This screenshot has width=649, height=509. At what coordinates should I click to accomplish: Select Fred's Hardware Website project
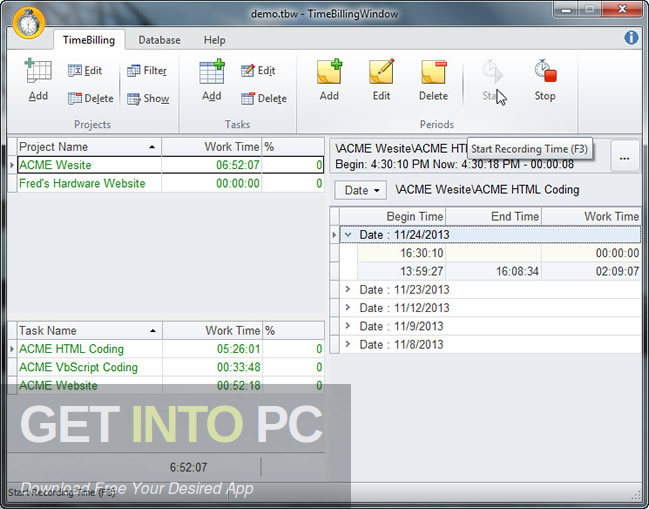(x=171, y=183)
